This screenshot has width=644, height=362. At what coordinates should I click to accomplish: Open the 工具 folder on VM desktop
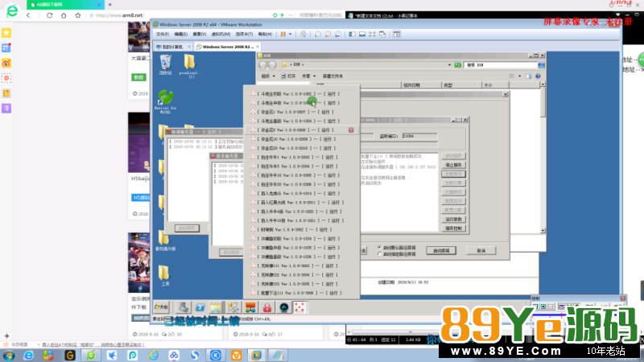(x=165, y=275)
